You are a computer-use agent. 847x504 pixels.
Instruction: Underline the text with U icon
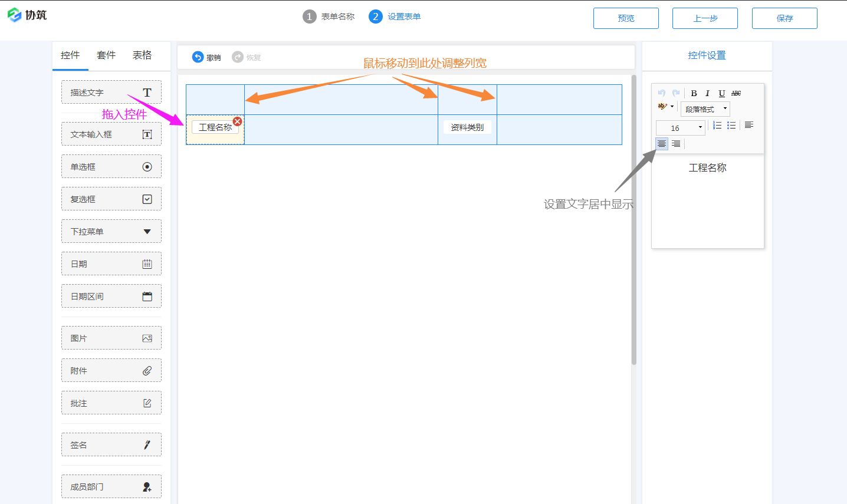[721, 93]
